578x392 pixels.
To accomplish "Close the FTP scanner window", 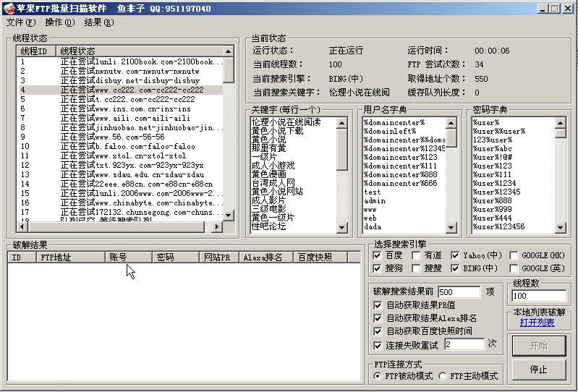I will 568,9.
